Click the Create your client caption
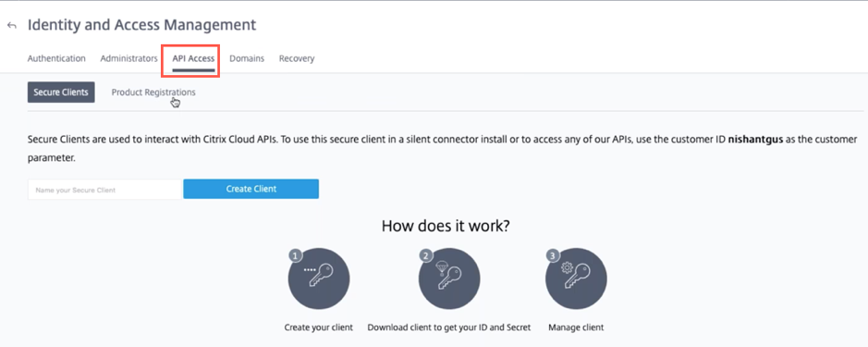The height and width of the screenshot is (347, 868). point(319,328)
